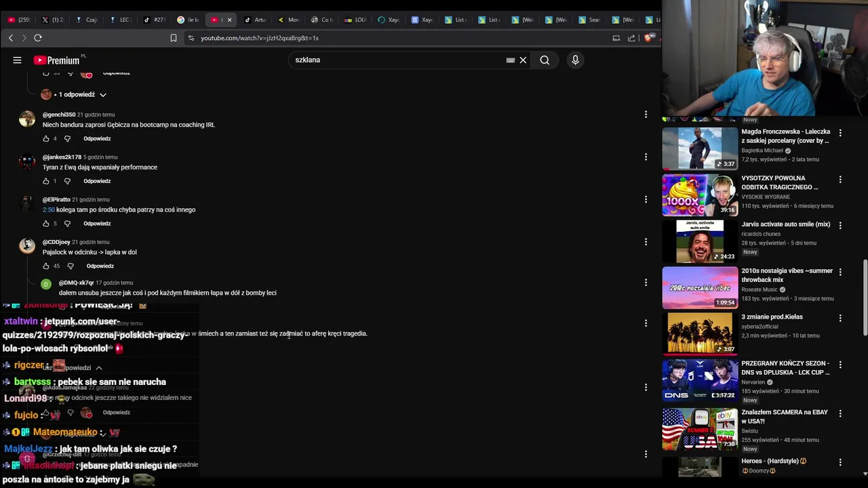The width and height of the screenshot is (868, 488).
Task: Switch to the Artu TikTok tab
Action: coord(255,20)
